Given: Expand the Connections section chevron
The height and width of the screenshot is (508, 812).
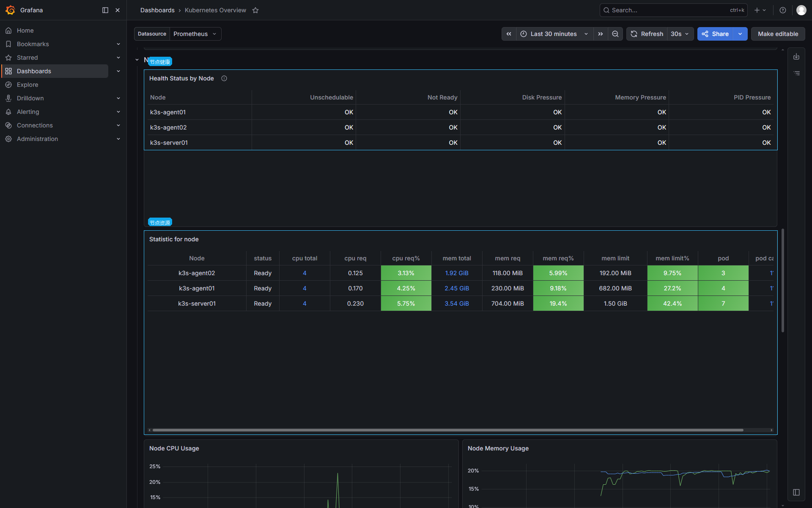Looking at the screenshot, I should coord(118,125).
